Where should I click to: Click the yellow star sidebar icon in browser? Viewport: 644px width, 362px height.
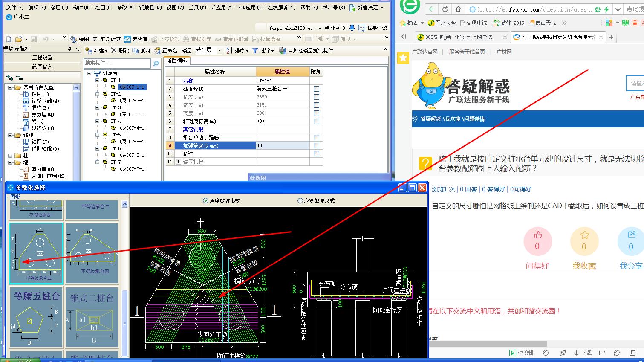403,58
